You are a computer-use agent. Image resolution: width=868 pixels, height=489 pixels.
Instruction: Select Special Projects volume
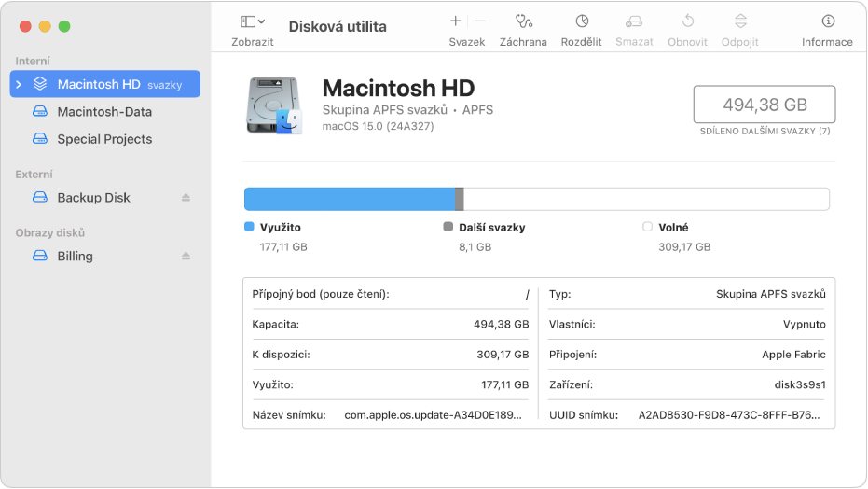pyautogui.click(x=104, y=139)
